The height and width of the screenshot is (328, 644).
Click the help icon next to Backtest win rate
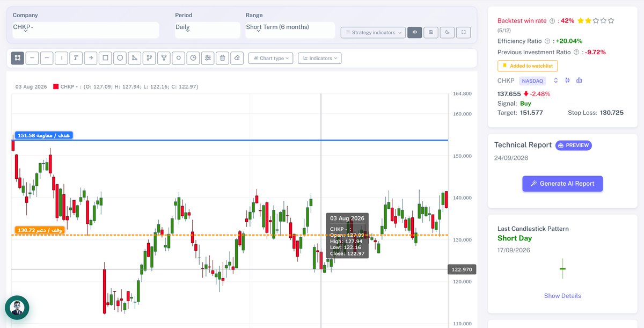[x=552, y=21]
